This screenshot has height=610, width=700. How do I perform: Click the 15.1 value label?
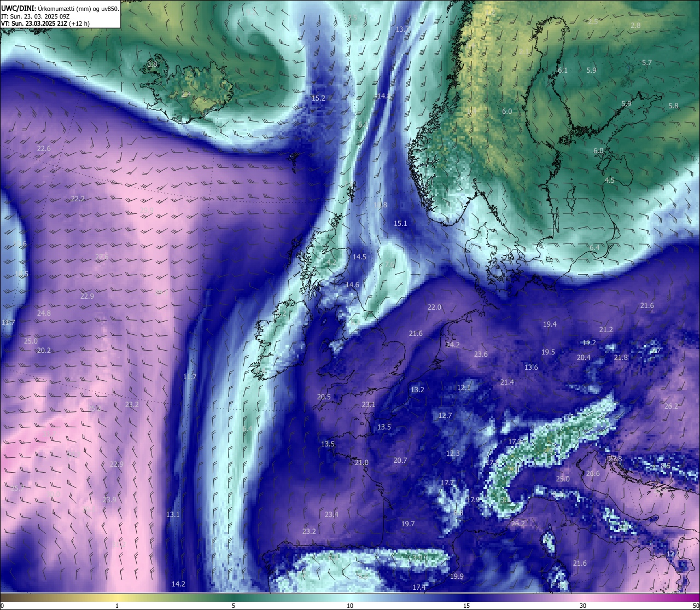pos(400,223)
